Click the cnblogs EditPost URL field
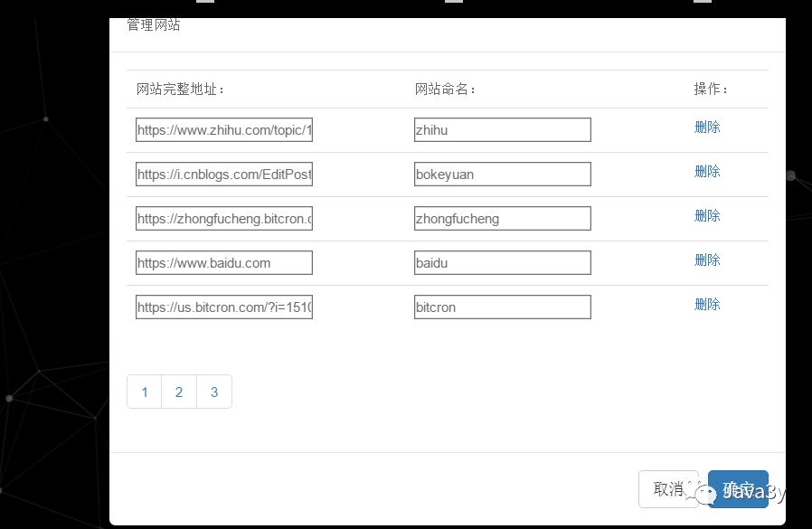 coord(224,175)
